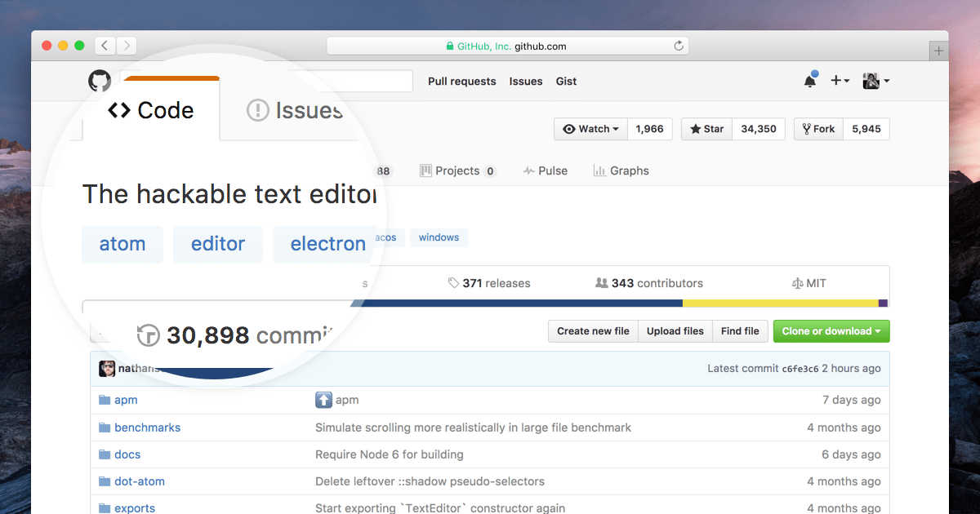Click the tag icon next to 371 releases

(x=454, y=282)
